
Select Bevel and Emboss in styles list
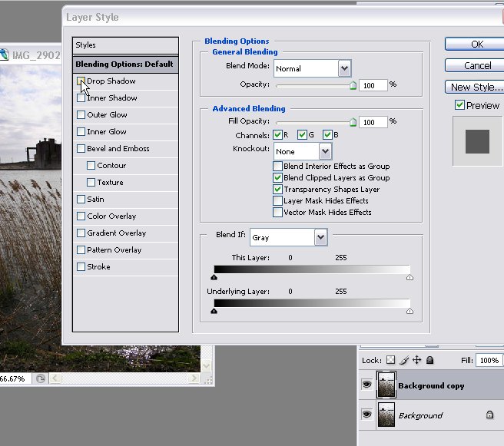[118, 149]
